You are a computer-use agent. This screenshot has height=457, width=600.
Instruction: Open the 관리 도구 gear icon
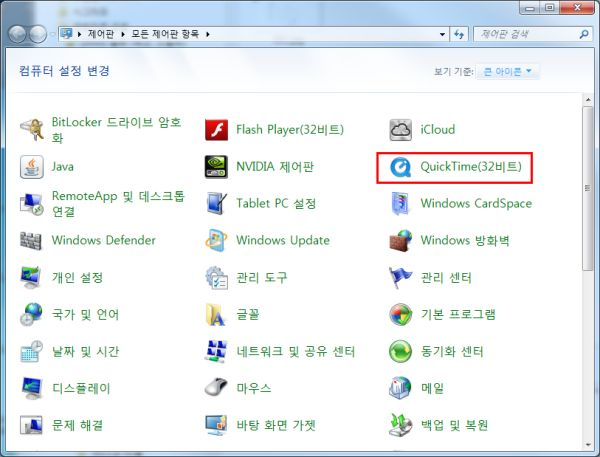216,277
